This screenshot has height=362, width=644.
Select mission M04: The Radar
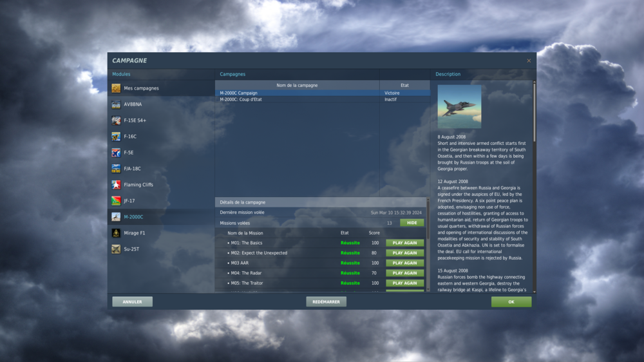pyautogui.click(x=246, y=273)
